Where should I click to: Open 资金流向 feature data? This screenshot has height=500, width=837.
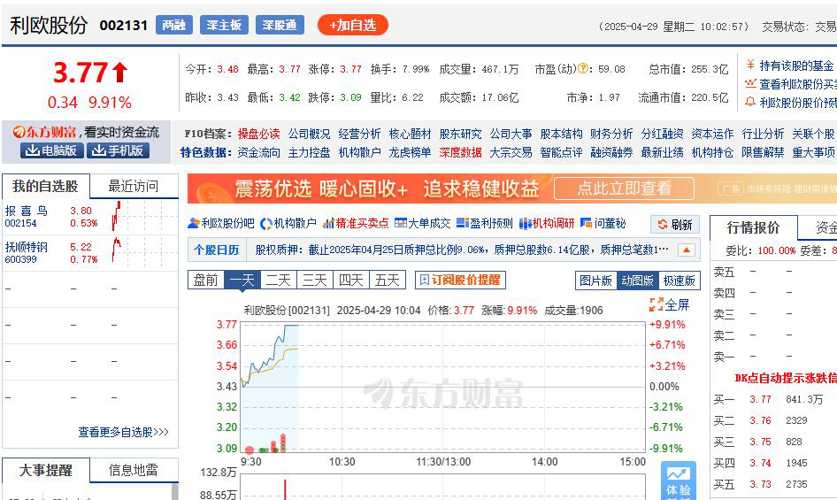coord(258,153)
